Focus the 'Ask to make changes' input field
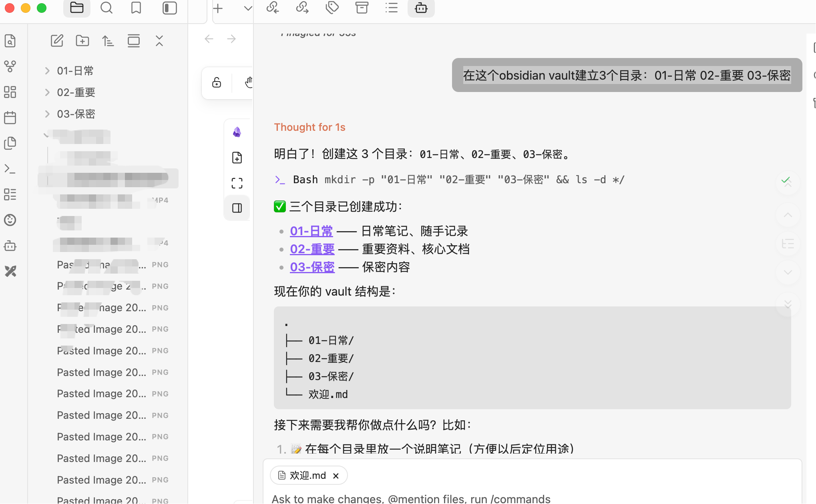816x504 pixels. [x=533, y=498]
